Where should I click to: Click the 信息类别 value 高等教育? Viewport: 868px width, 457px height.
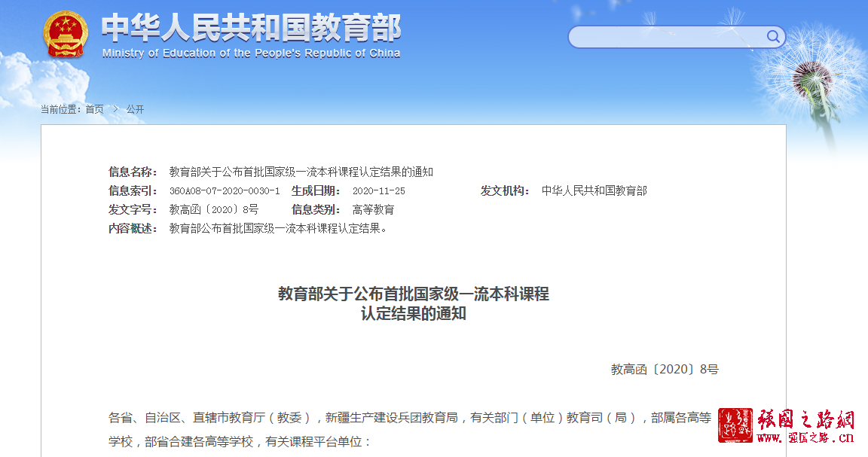373,210
